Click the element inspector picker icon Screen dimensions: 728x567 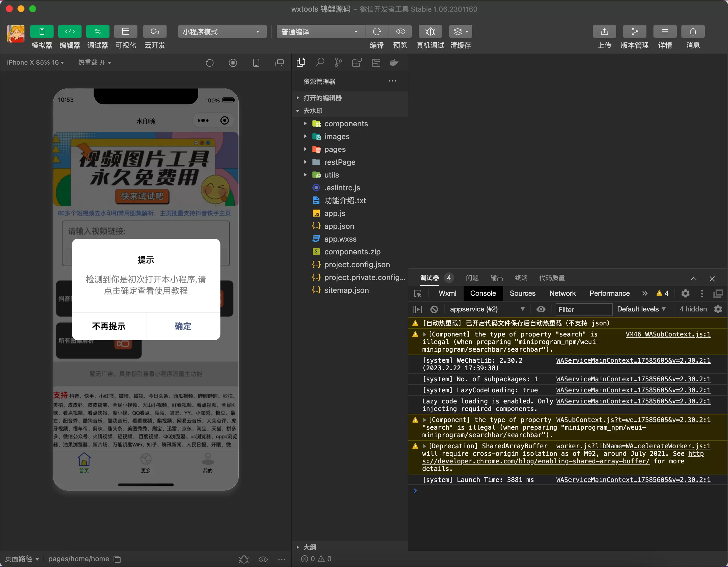tap(418, 293)
